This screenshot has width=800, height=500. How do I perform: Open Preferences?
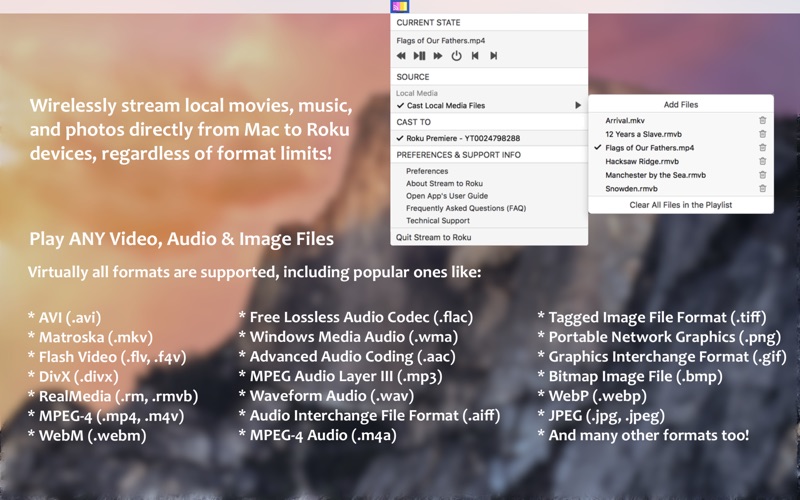pos(427,171)
